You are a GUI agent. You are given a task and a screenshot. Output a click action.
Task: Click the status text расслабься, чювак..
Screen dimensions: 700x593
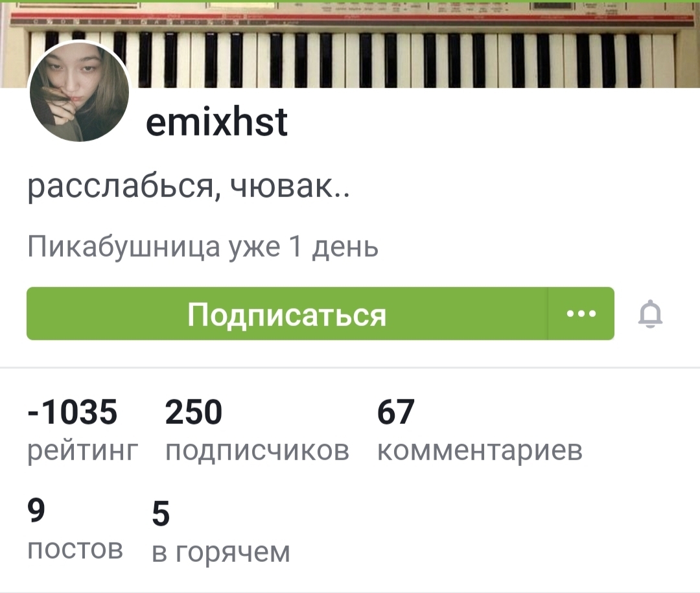pyautogui.click(x=189, y=186)
